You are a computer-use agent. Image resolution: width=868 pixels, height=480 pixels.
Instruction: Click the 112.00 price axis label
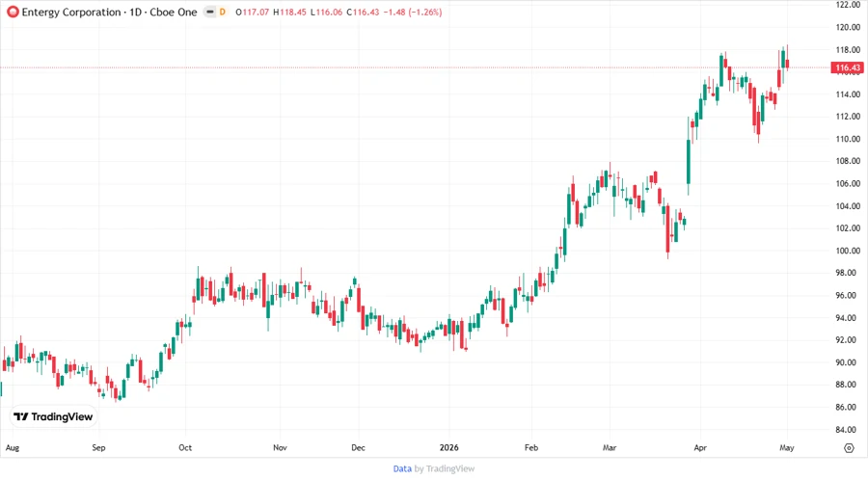coord(848,117)
